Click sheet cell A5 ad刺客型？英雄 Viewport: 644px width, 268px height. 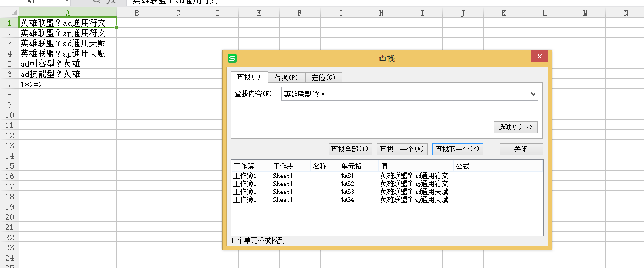point(68,63)
